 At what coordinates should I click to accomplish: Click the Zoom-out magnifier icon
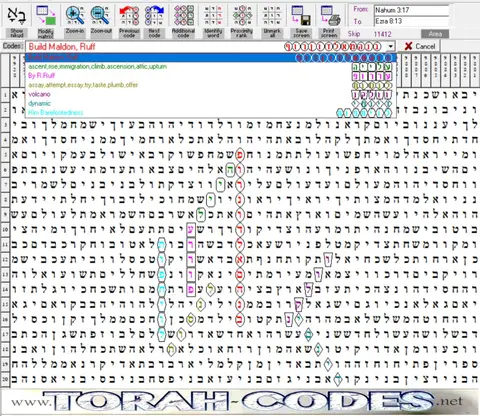101,15
